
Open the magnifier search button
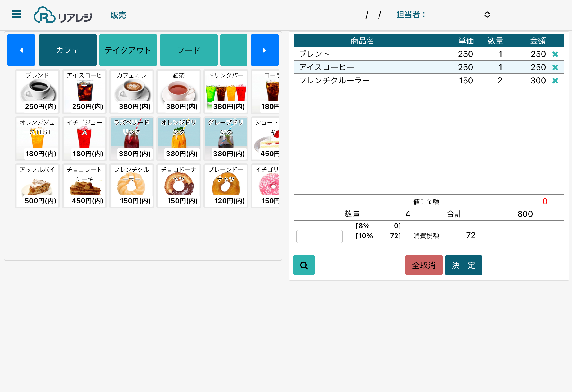[x=304, y=265]
